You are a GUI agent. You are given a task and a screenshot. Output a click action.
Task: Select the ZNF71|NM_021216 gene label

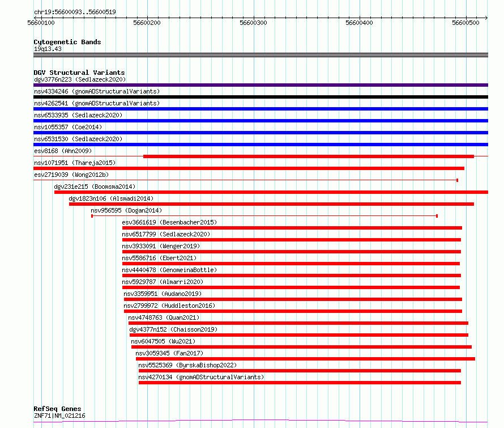click(59, 416)
